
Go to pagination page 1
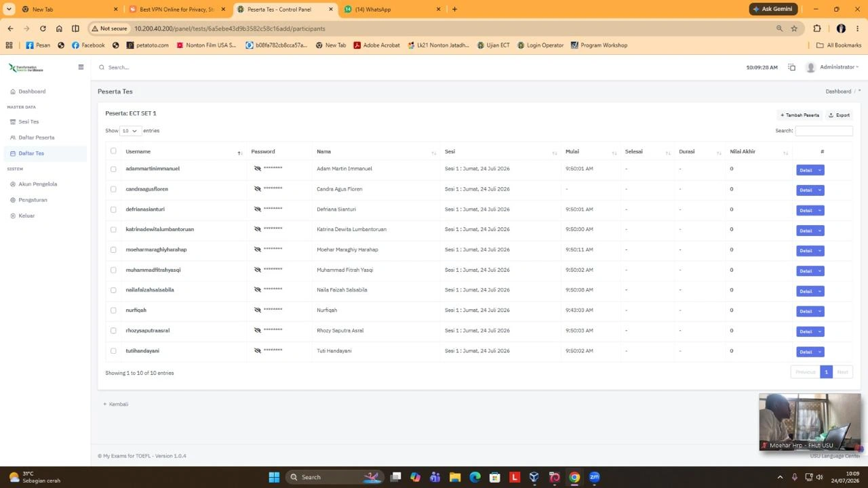(826, 372)
